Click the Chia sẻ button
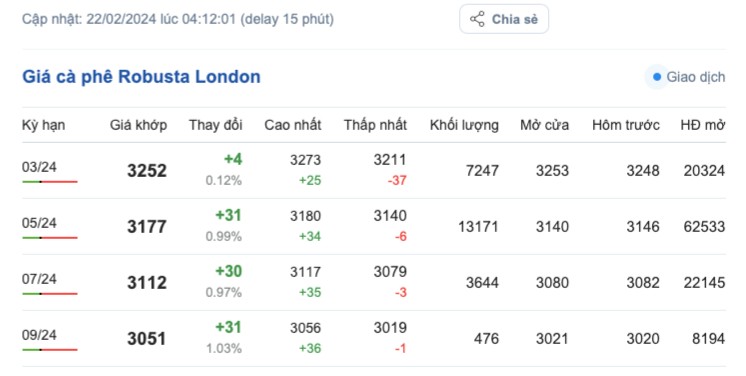Image resolution: width=746 pixels, height=376 pixels. pos(504,19)
